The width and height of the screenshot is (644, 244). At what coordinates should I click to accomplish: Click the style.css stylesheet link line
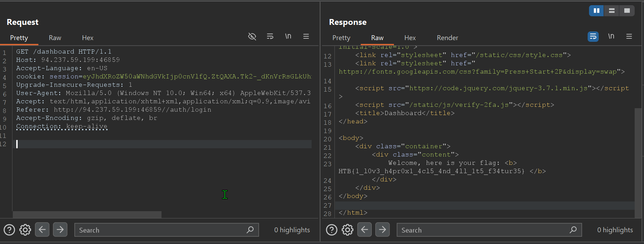[463, 55]
